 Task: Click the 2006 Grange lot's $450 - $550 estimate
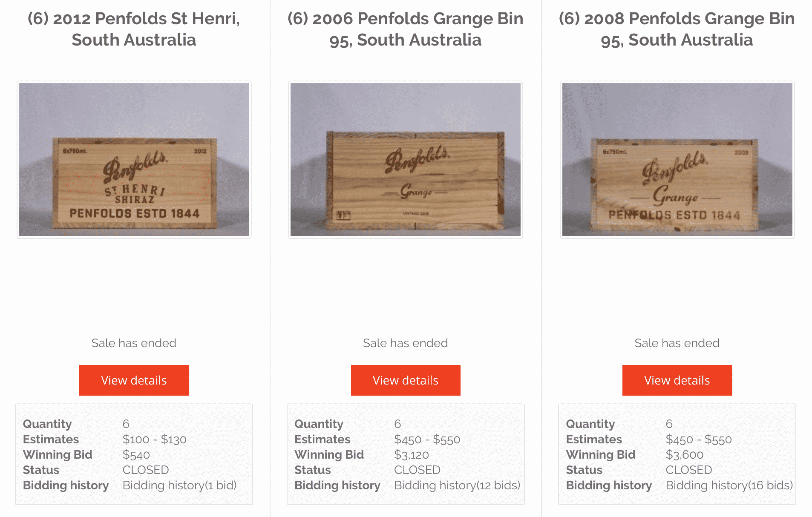(427, 439)
